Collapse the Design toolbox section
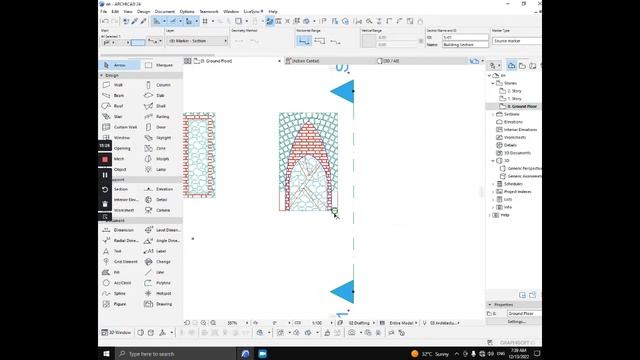The width and height of the screenshot is (640, 360). tap(102, 76)
